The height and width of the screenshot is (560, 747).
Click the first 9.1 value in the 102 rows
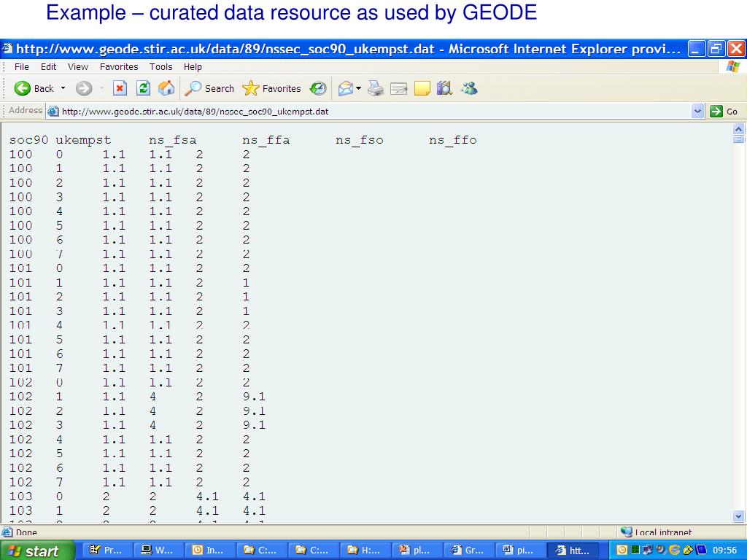click(x=254, y=396)
